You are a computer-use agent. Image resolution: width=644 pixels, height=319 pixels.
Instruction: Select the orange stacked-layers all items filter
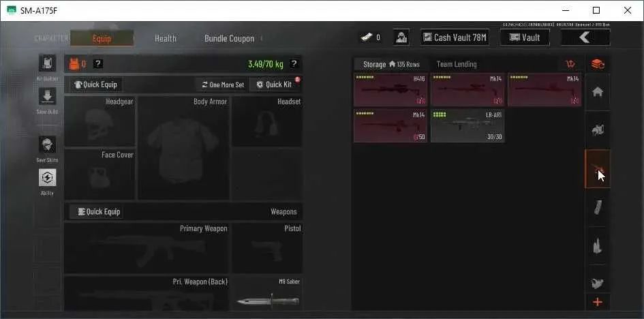[x=598, y=64]
